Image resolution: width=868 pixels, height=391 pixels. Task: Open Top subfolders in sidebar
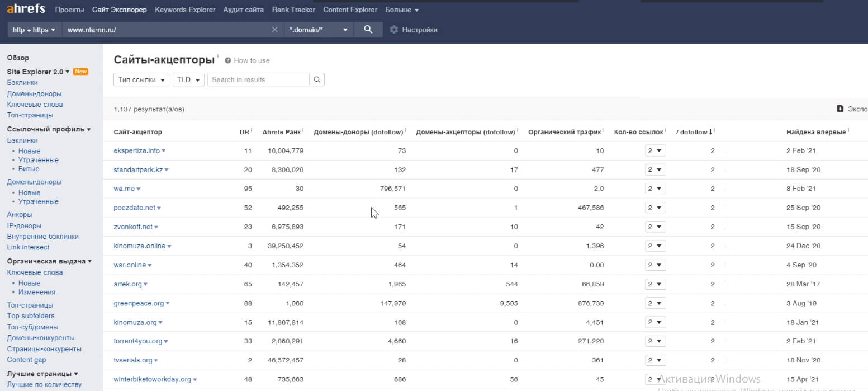pos(31,316)
